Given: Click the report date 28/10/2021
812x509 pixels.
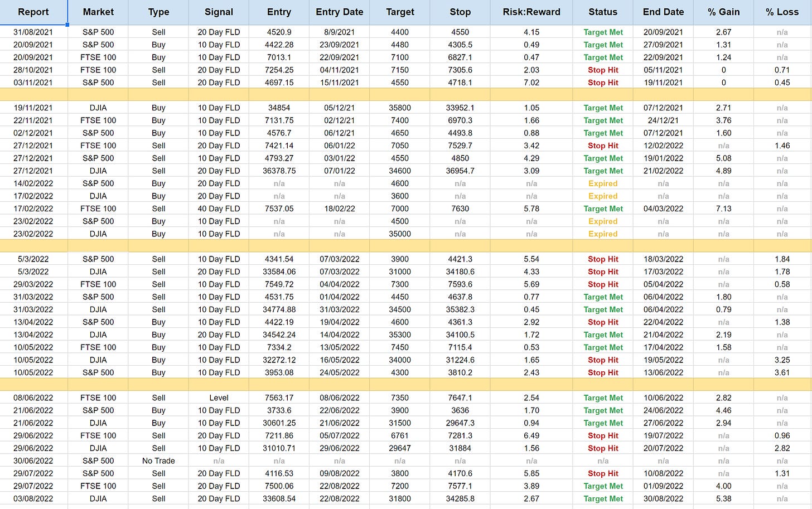Looking at the screenshot, I should click(33, 70).
